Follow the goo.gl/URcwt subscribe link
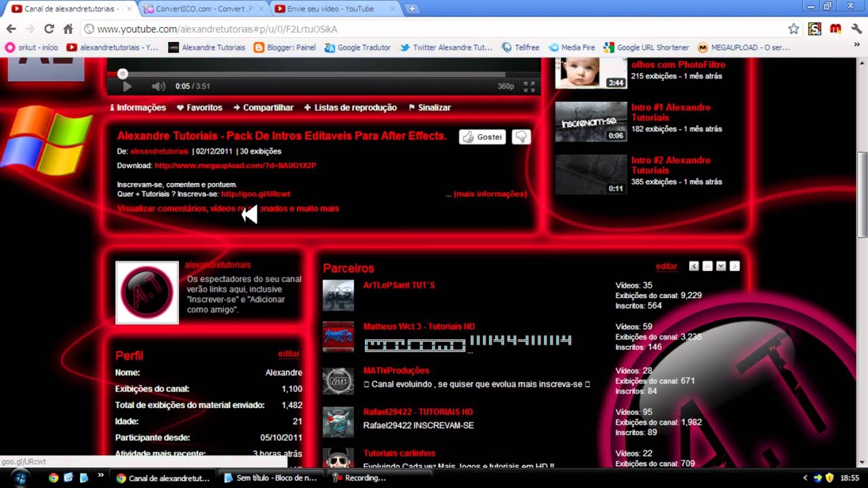 [256, 194]
